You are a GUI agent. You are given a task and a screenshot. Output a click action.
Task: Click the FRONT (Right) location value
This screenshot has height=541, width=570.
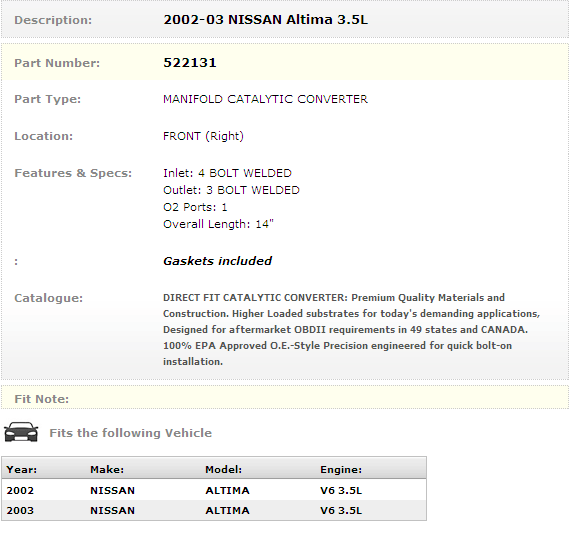pos(203,136)
